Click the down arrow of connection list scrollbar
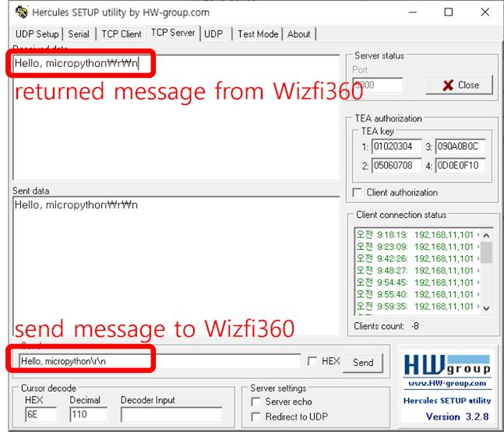This screenshot has width=504, height=432. 486,308
